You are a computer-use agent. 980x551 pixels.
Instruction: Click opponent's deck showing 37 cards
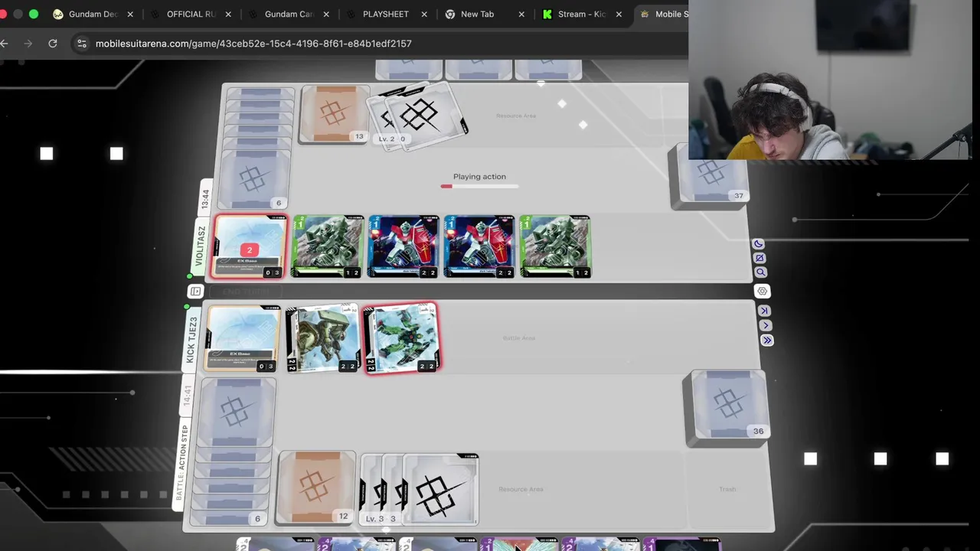(708, 176)
